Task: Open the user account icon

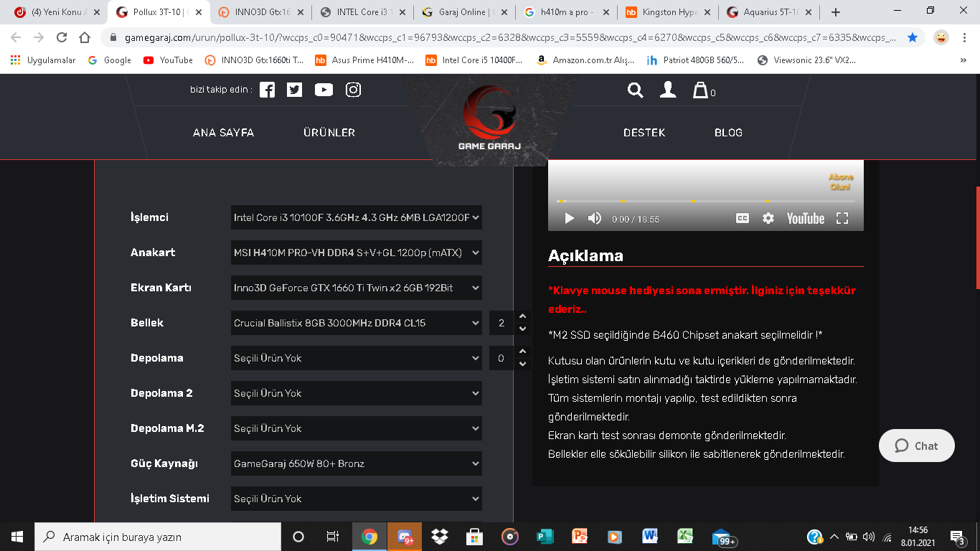Action: [x=668, y=90]
